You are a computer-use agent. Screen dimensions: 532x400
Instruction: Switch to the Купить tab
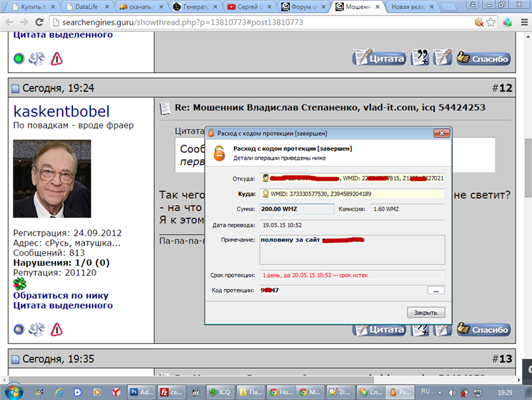click(x=33, y=7)
